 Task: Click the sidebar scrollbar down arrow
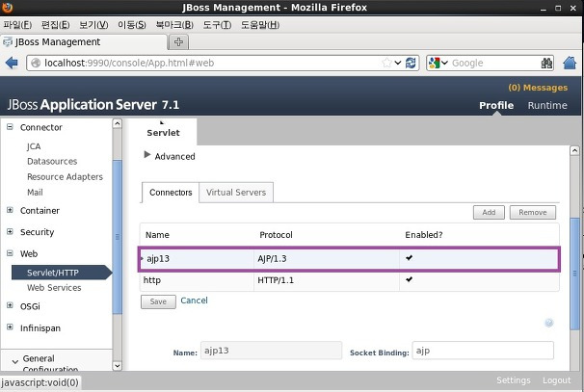point(117,366)
